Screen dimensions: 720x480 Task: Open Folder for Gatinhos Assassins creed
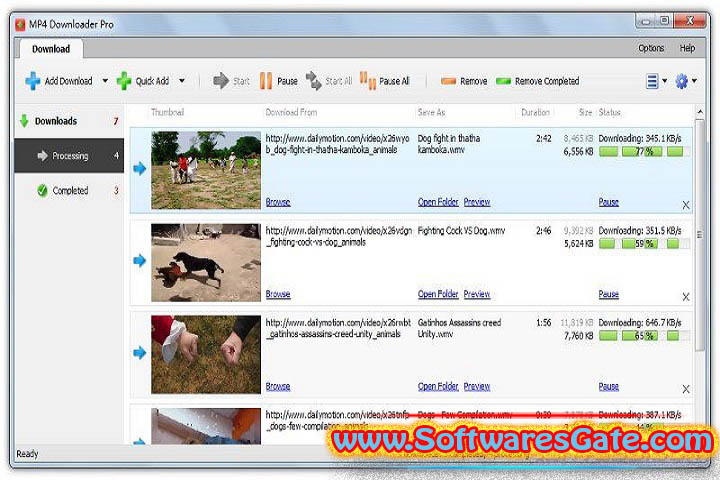pos(438,387)
